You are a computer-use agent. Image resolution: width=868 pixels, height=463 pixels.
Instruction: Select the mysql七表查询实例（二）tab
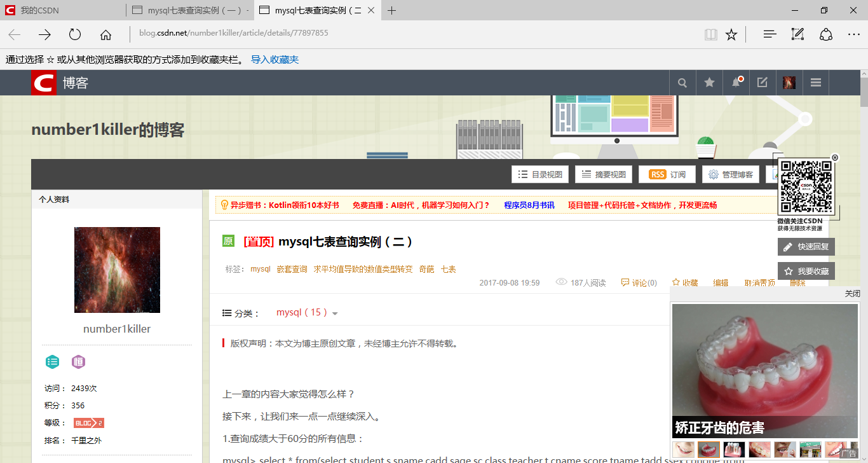(x=316, y=10)
